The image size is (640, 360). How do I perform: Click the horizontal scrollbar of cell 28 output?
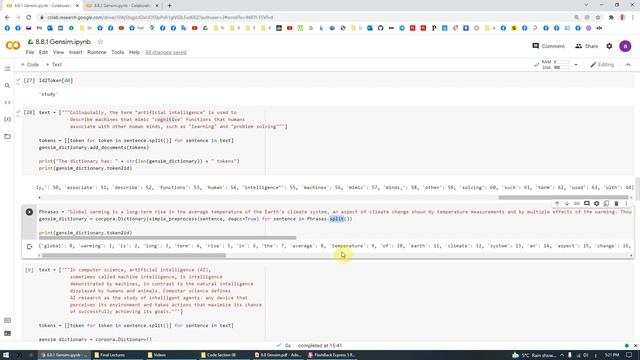563,198
